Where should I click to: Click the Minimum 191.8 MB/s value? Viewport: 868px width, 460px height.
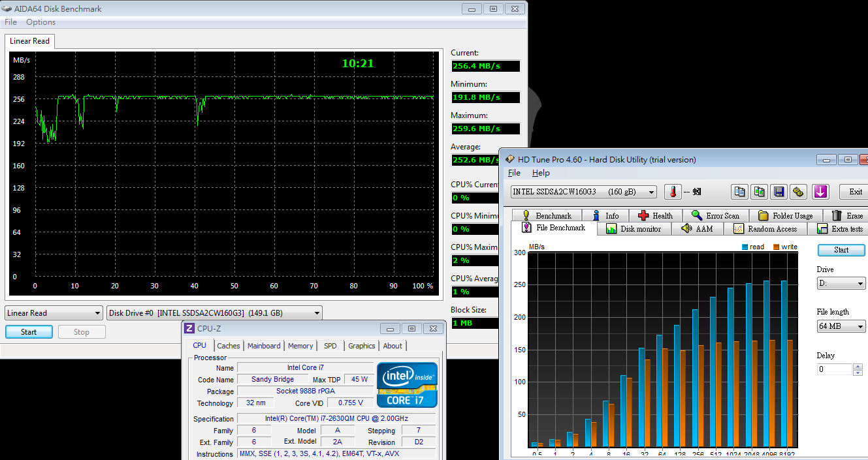point(485,97)
